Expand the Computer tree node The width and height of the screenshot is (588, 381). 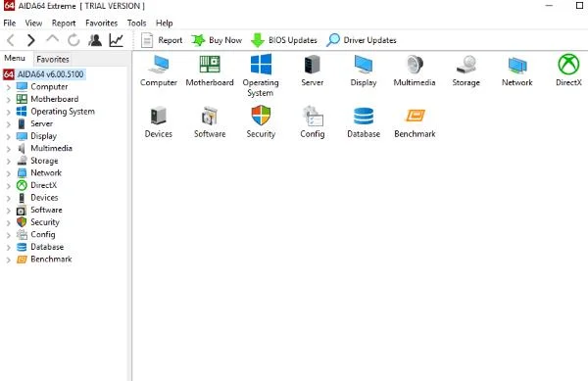[x=8, y=87]
